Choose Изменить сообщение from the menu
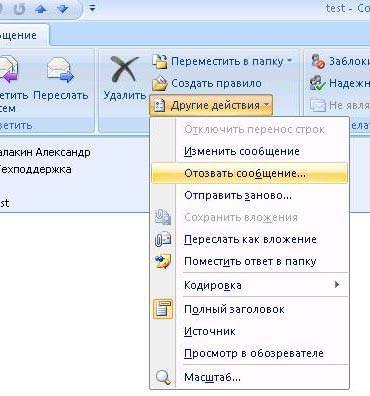This screenshot has width=370, height=396. [x=249, y=151]
